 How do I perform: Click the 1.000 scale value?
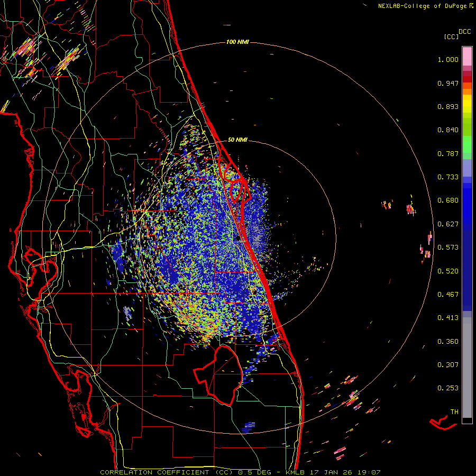pos(448,59)
